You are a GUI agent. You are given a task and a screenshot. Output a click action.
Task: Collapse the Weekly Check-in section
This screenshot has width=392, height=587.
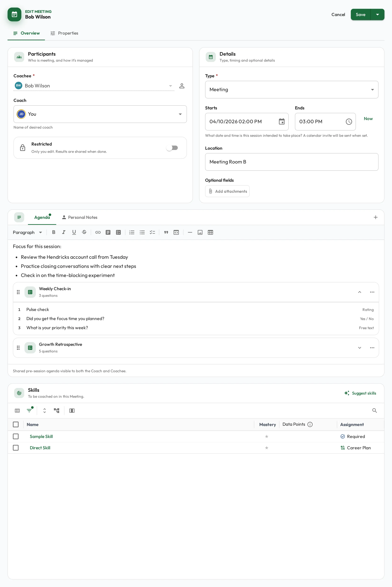(x=359, y=292)
